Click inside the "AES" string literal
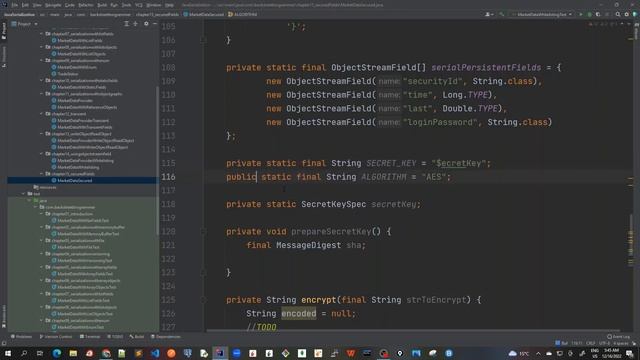 (434, 177)
